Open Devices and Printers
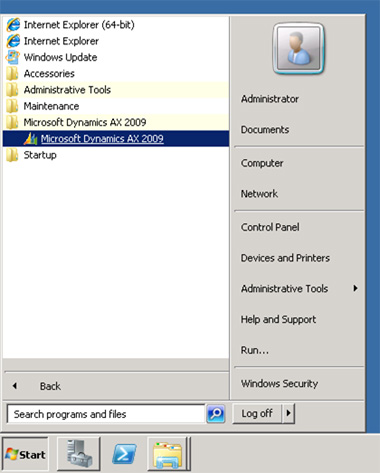 (x=285, y=258)
